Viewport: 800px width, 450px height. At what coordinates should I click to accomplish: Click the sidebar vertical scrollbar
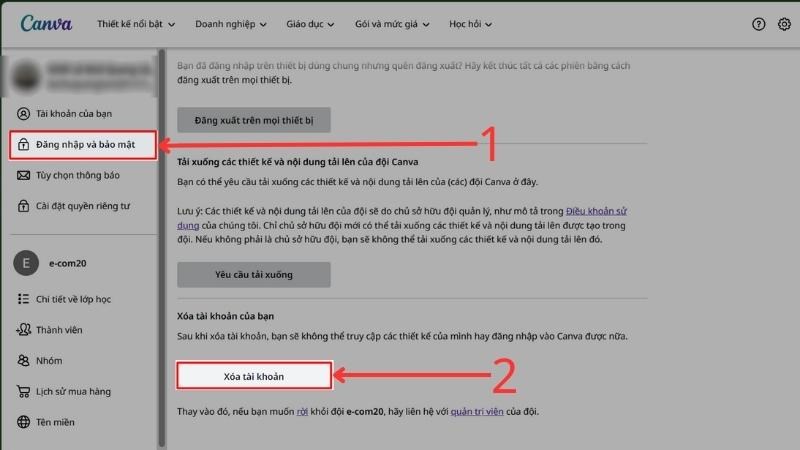(162, 247)
